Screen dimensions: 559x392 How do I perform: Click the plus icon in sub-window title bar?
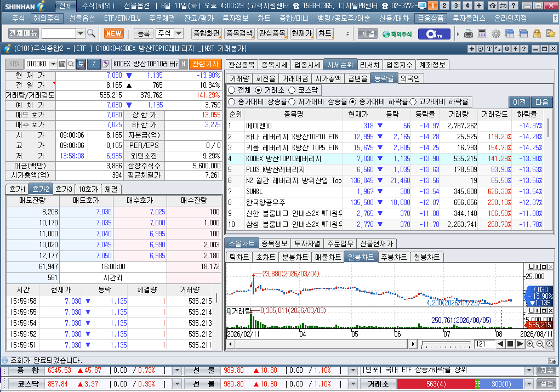(x=472, y=49)
